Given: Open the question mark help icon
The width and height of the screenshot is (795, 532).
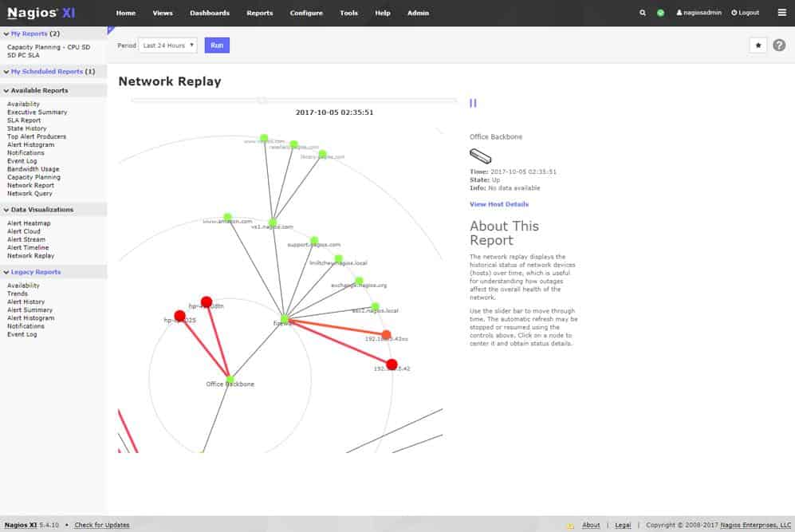Looking at the screenshot, I should 779,45.
